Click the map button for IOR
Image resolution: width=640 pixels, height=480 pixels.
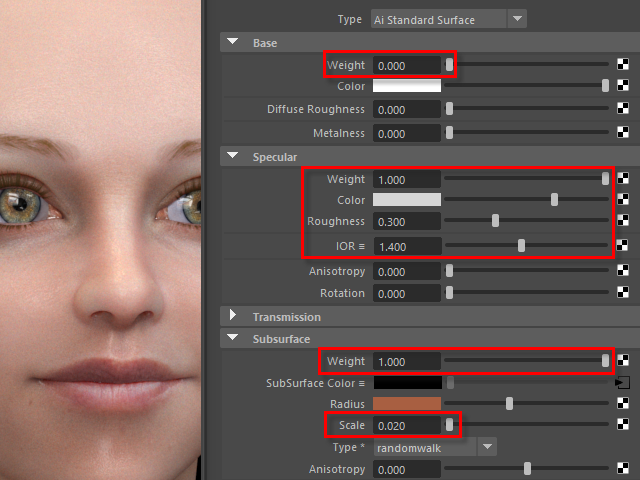pyautogui.click(x=625, y=245)
